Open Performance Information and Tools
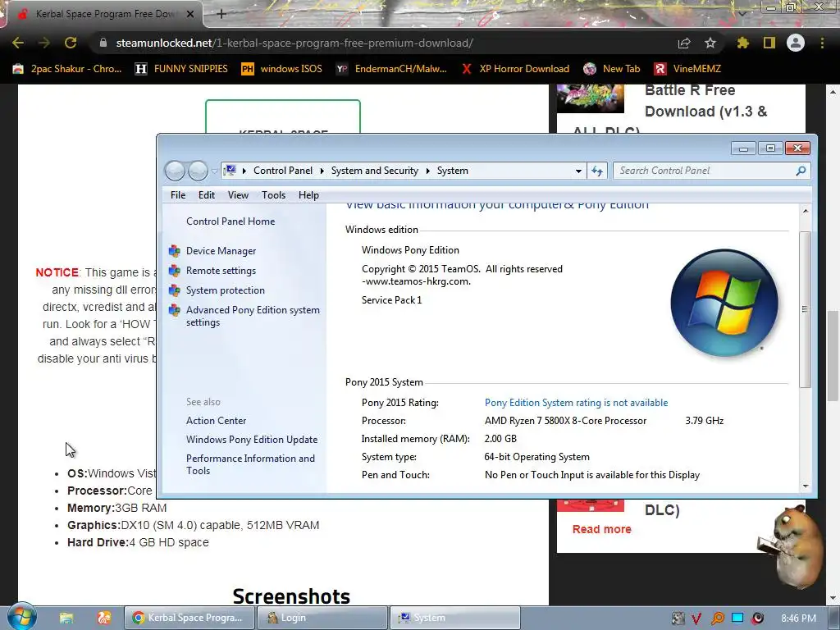The width and height of the screenshot is (840, 630). (250, 464)
